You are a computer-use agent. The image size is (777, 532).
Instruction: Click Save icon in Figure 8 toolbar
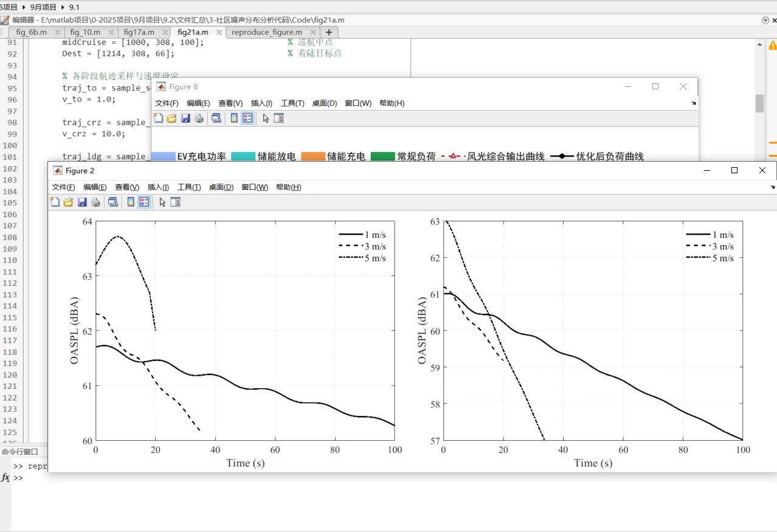185,118
